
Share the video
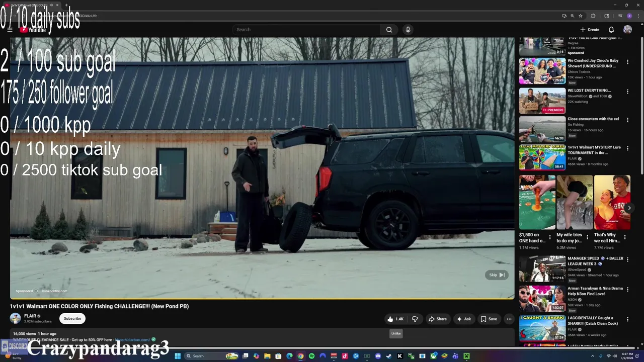pos(437,319)
